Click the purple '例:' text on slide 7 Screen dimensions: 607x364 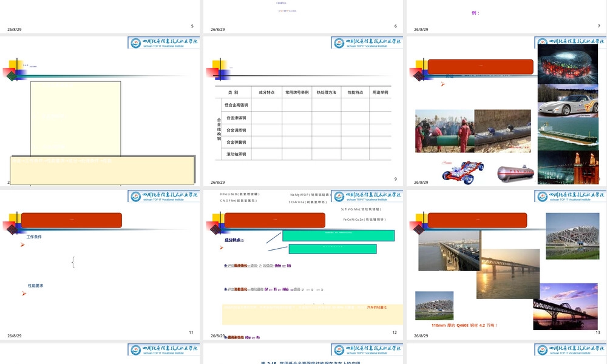(475, 13)
